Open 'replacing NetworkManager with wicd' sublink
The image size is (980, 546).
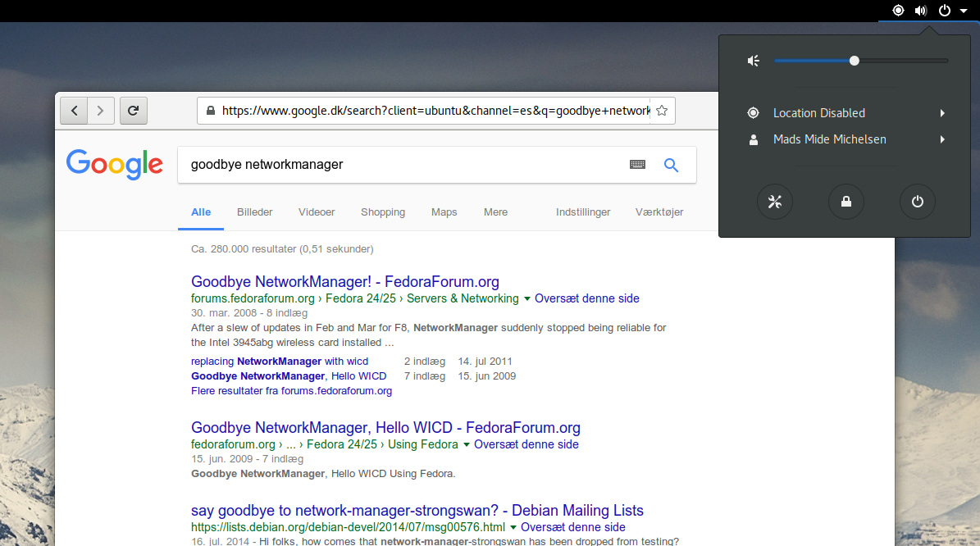click(280, 361)
